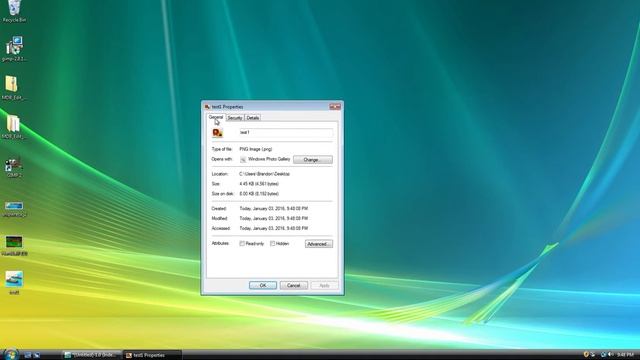Screen dimensions: 640x360
Task: Switch to the Untitled GIMP taskbar button
Action: pyautogui.click(x=91, y=355)
